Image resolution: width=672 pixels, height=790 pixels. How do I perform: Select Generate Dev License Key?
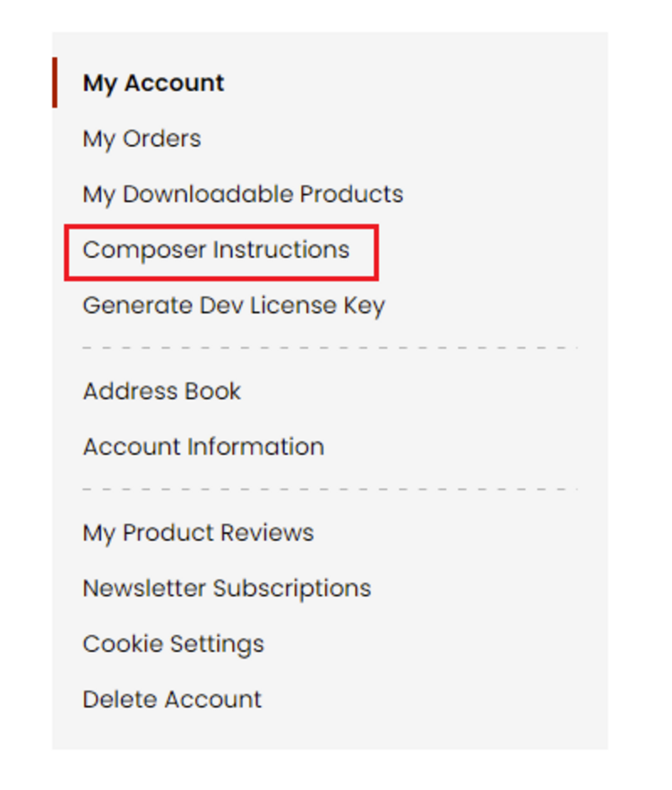click(x=233, y=305)
